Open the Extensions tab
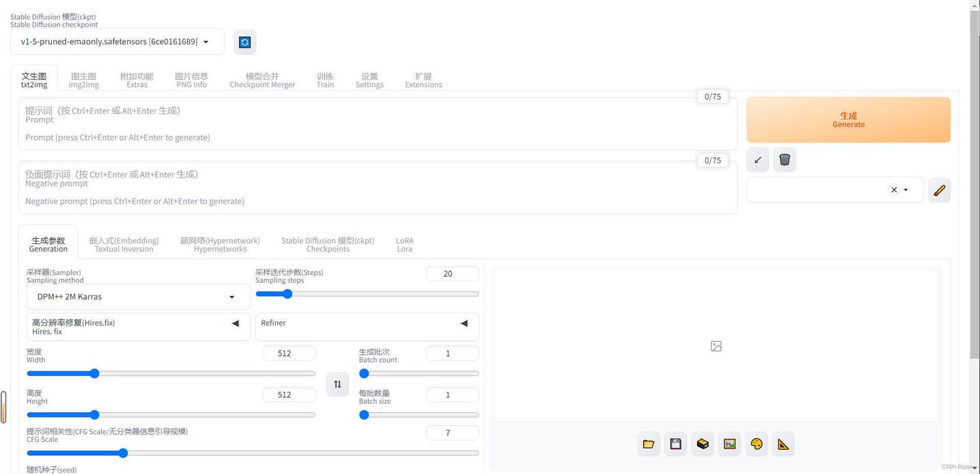This screenshot has width=980, height=474. click(423, 80)
